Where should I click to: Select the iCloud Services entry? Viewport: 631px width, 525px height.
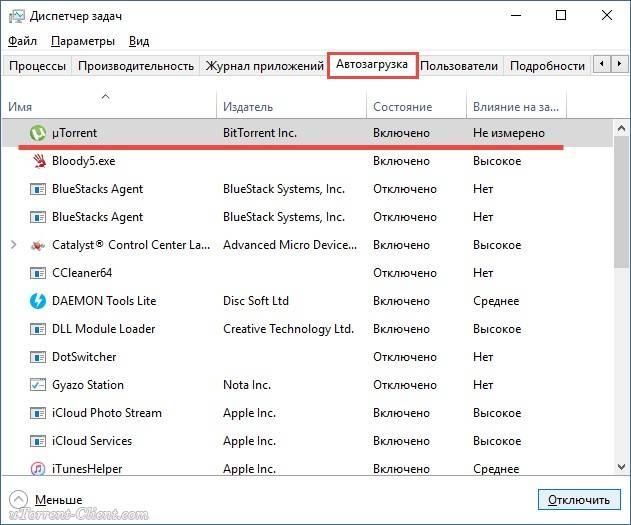[92, 441]
